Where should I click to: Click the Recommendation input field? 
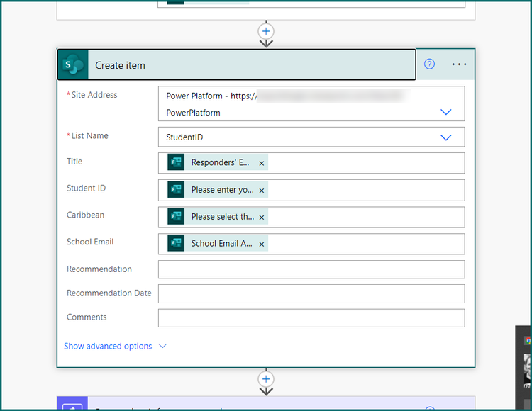click(x=311, y=269)
